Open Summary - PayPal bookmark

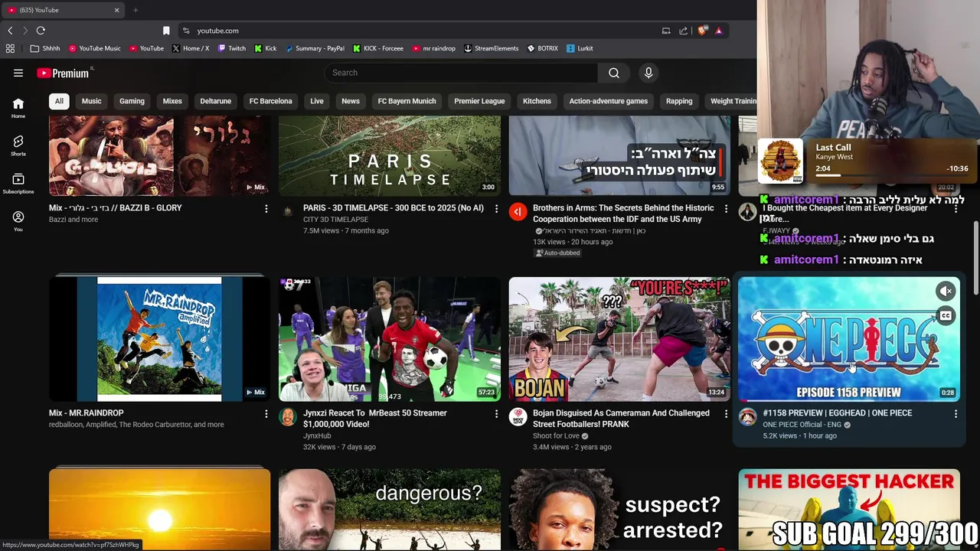[x=315, y=48]
